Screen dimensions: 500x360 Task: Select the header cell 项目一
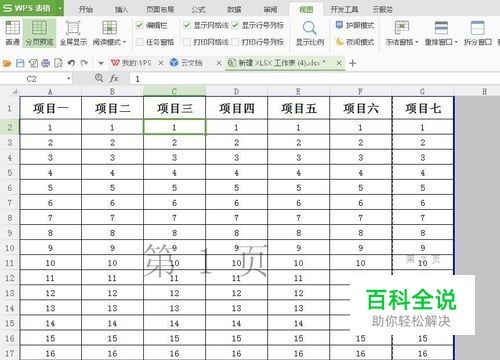click(50, 108)
